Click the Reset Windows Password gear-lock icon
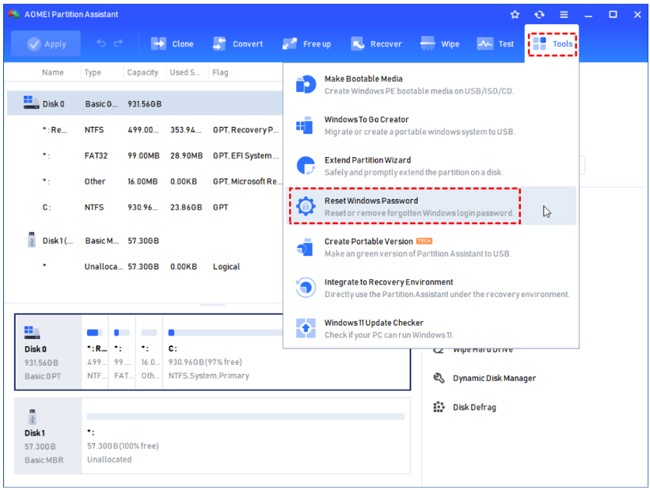 point(306,206)
